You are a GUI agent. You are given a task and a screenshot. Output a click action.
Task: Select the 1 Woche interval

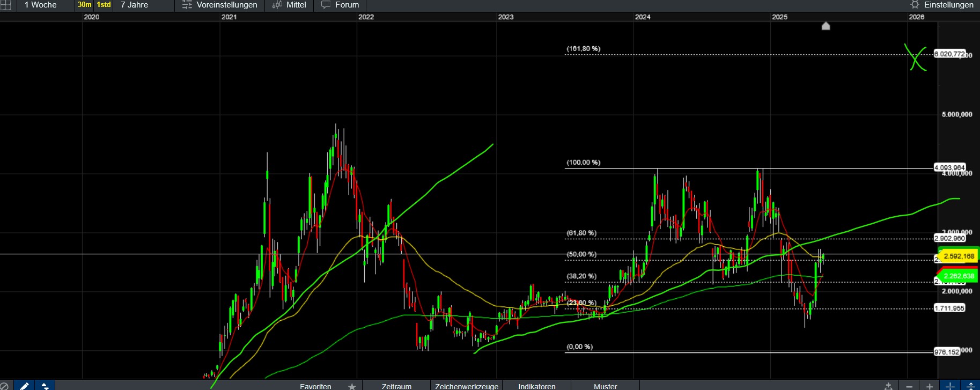tap(41, 5)
